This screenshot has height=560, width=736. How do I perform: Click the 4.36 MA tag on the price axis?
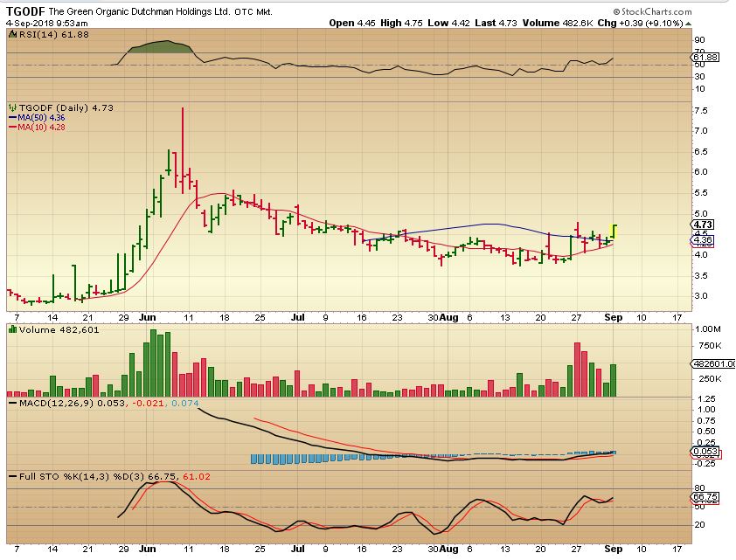coord(704,239)
